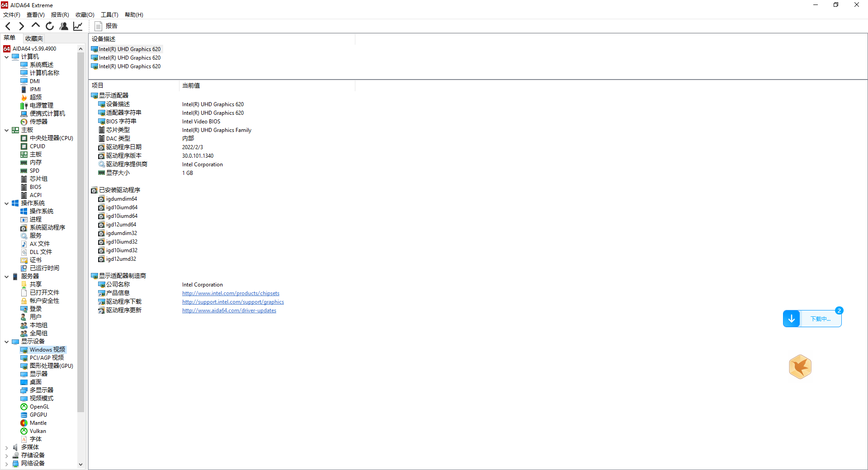Select the 帐户安全性 lock icon item
Screen dimensions: 868x470
point(40,301)
